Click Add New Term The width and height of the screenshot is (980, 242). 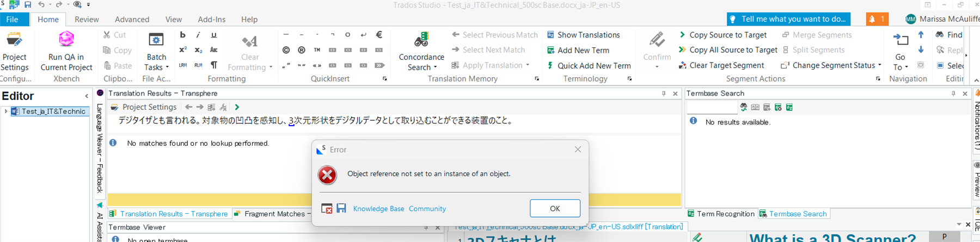[578, 50]
